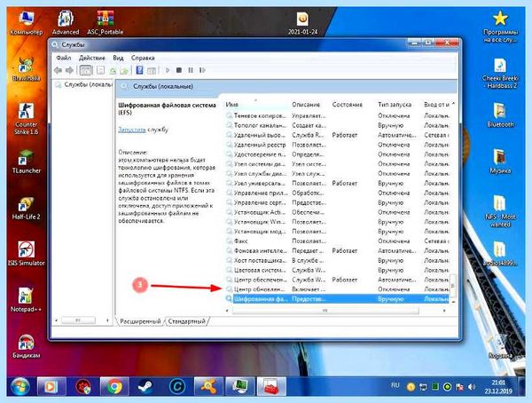Open Steam from the taskbar
This screenshot has width=532, height=403.
pos(146,386)
